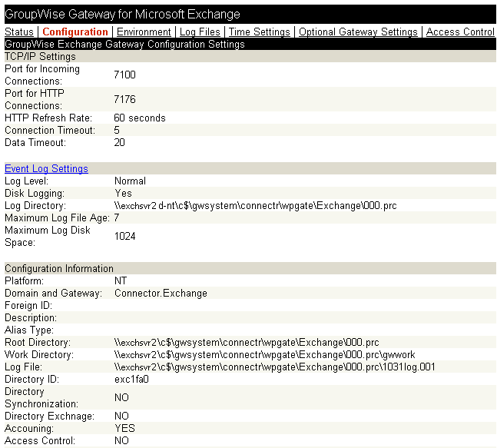Click the 'Foreign ID:' label
The height and width of the screenshot is (448, 497).
(x=28, y=306)
